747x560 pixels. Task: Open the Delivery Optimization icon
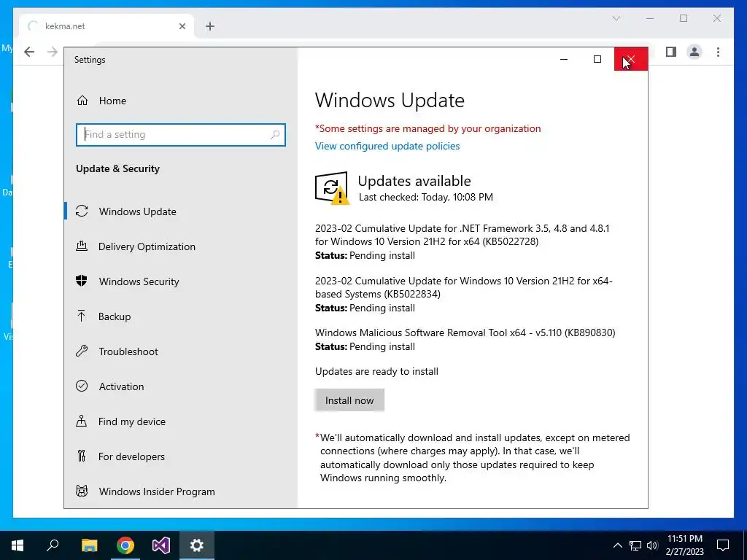tap(82, 246)
